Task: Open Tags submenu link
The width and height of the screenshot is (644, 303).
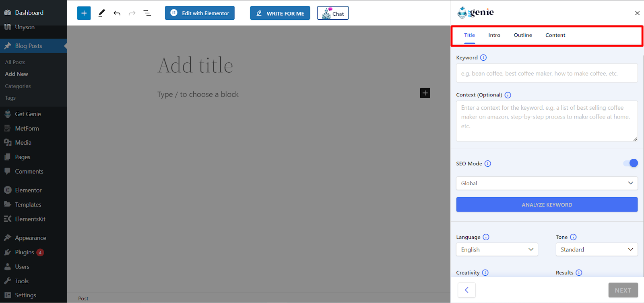Action: click(10, 98)
